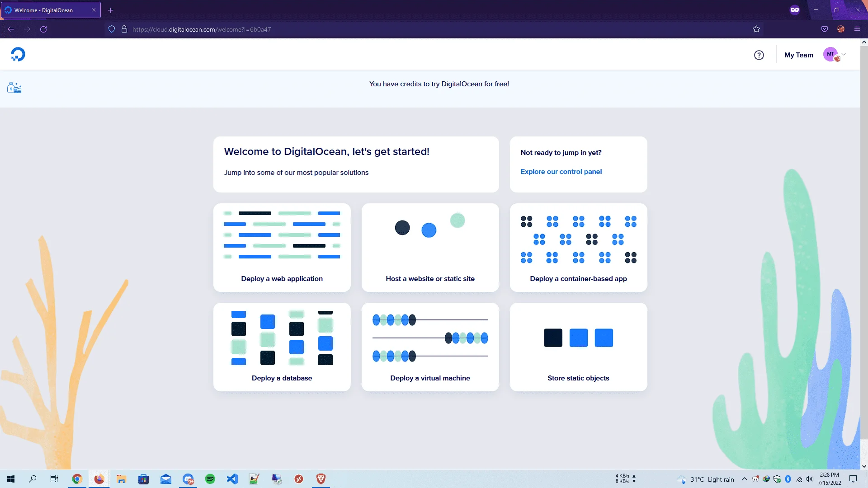This screenshot has height=488, width=868.
Task: Open Spotify from the taskbar
Action: pyautogui.click(x=210, y=479)
